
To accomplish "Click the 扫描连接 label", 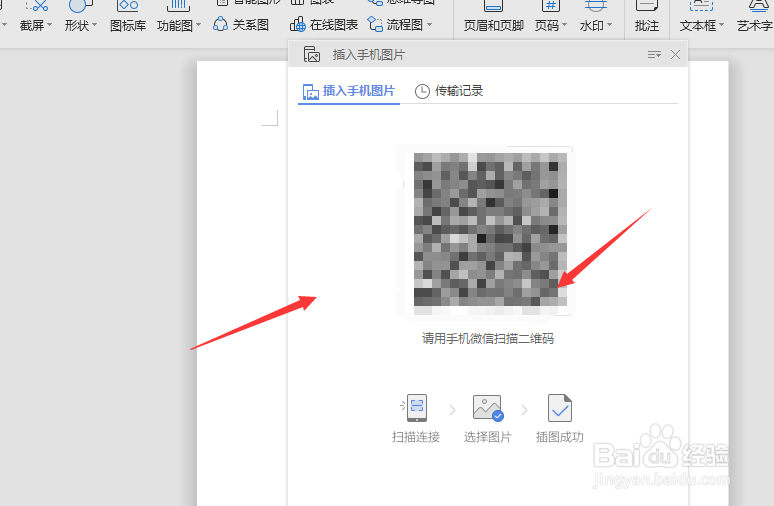I will (x=416, y=437).
